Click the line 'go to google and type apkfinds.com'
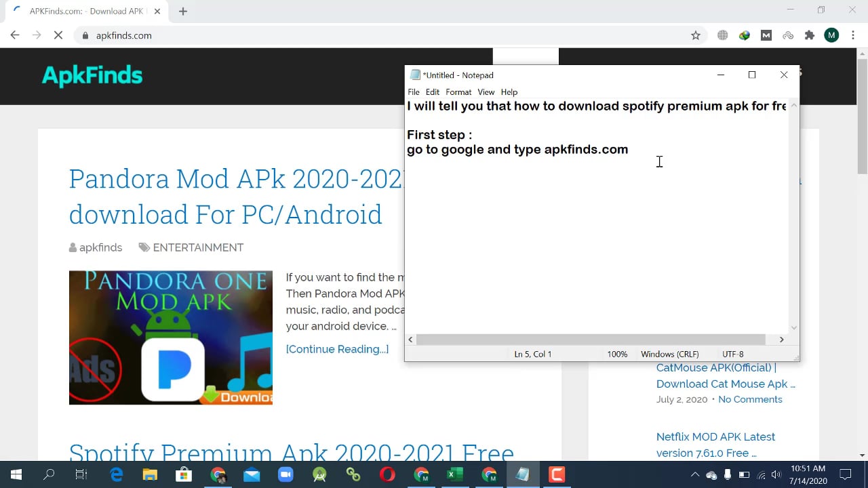868x488 pixels. (517, 150)
